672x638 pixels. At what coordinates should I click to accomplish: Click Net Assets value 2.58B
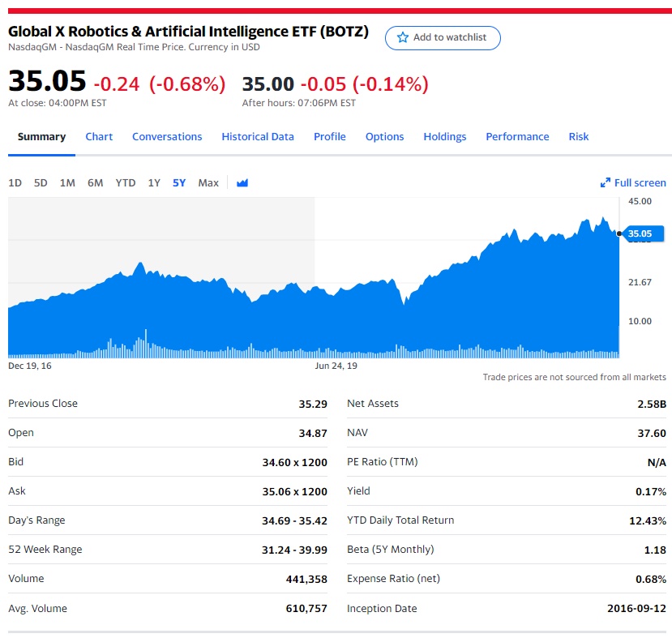(652, 404)
